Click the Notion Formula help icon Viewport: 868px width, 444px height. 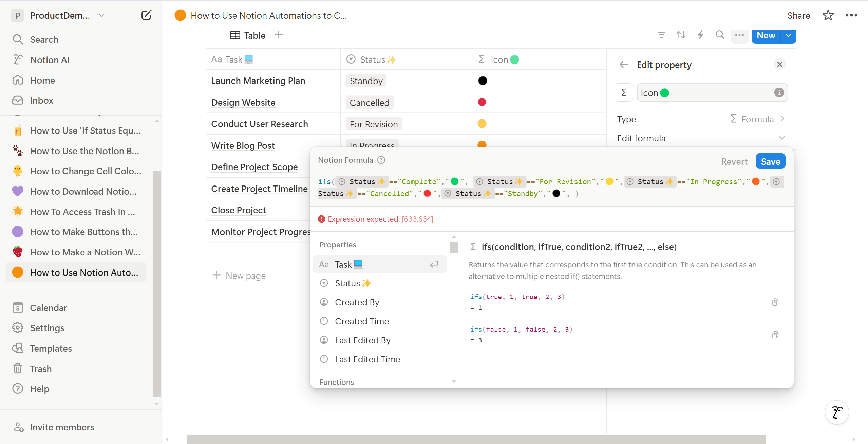click(381, 160)
